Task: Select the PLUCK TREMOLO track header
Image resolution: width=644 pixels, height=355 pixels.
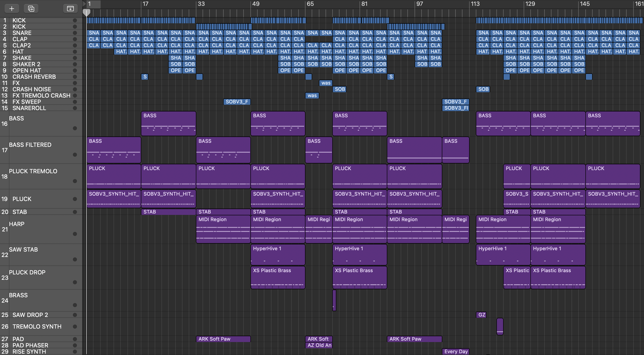Action: coord(33,171)
